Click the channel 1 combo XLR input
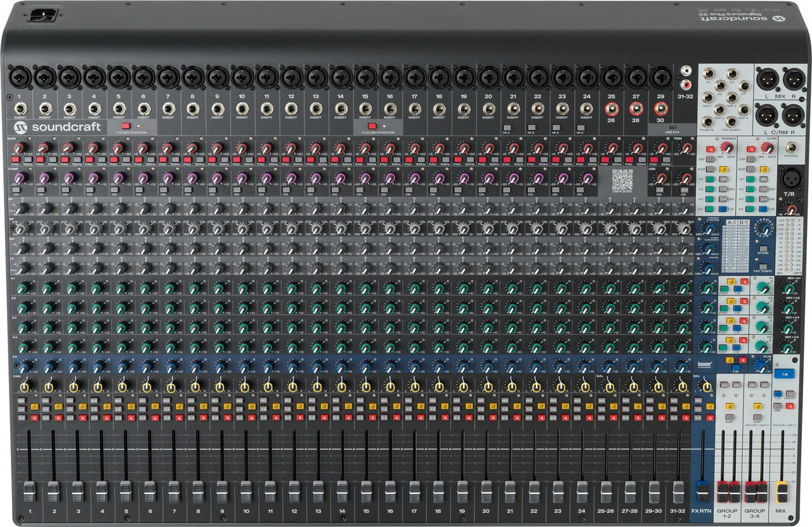The height and width of the screenshot is (527, 812). click(20, 76)
